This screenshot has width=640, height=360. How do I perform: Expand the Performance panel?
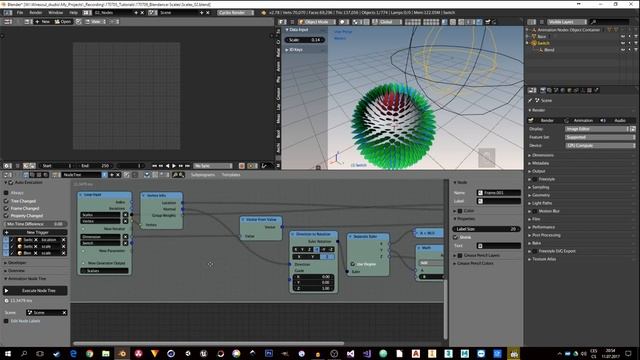(x=542, y=227)
